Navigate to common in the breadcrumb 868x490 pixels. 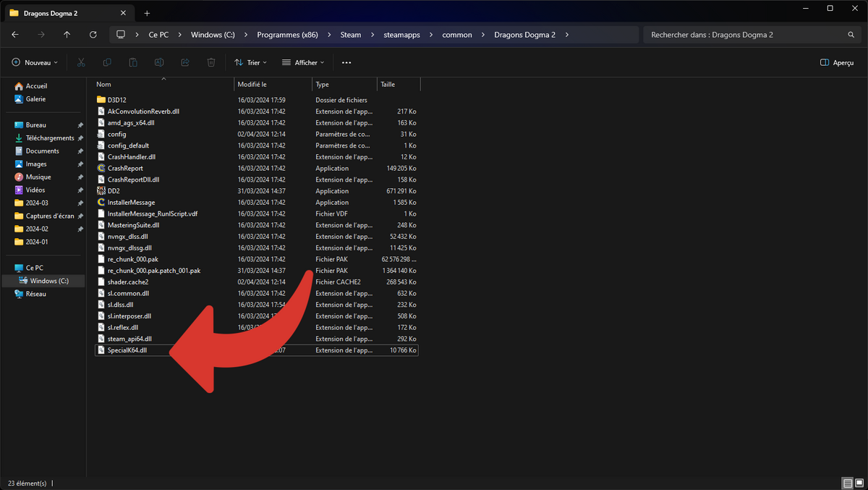457,35
